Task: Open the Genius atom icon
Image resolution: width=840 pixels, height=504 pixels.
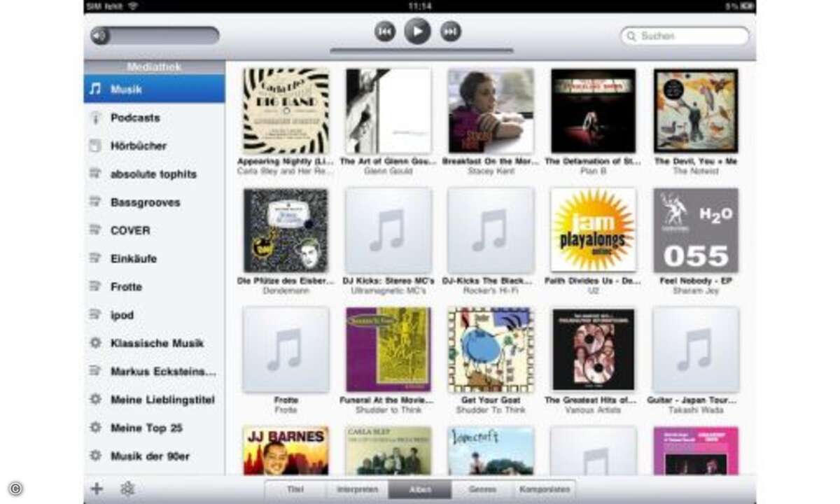Action: coord(127,489)
